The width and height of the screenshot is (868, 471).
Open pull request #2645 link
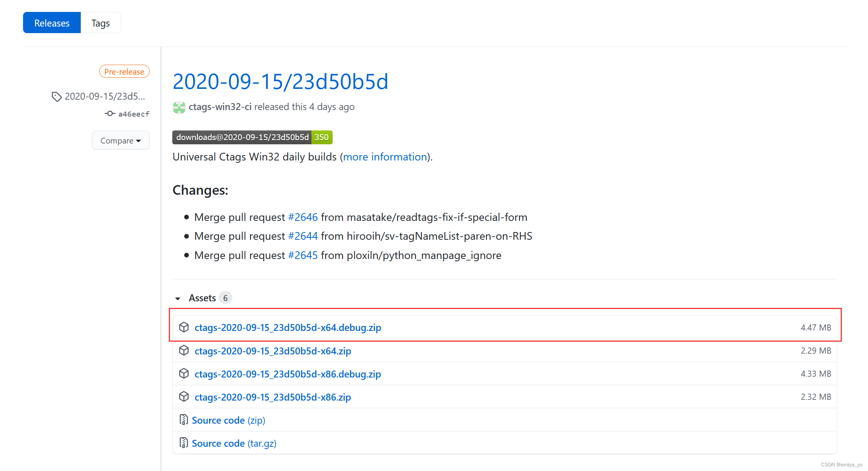303,256
